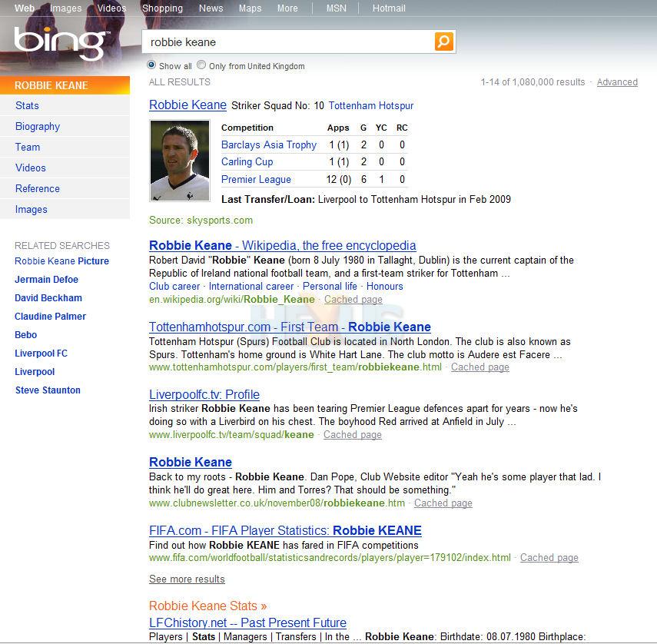Click related search 'Jermain Defoe'

[x=46, y=280]
